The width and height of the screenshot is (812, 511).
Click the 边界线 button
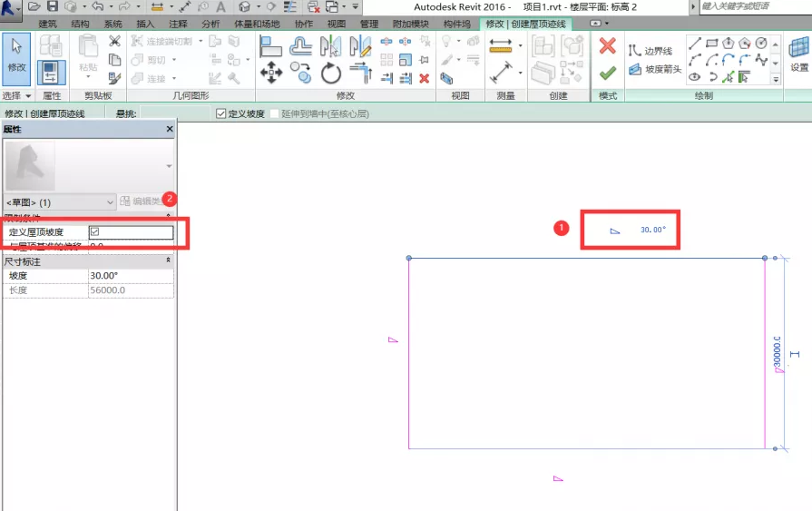651,52
